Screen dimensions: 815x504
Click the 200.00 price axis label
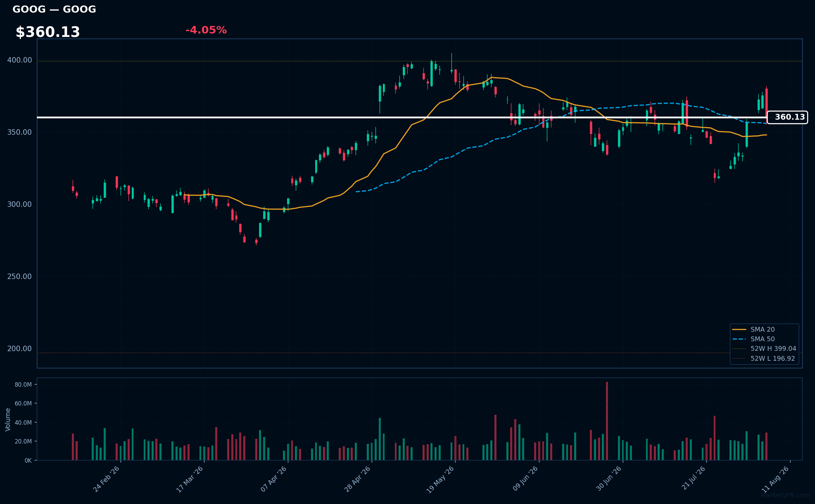(20, 349)
